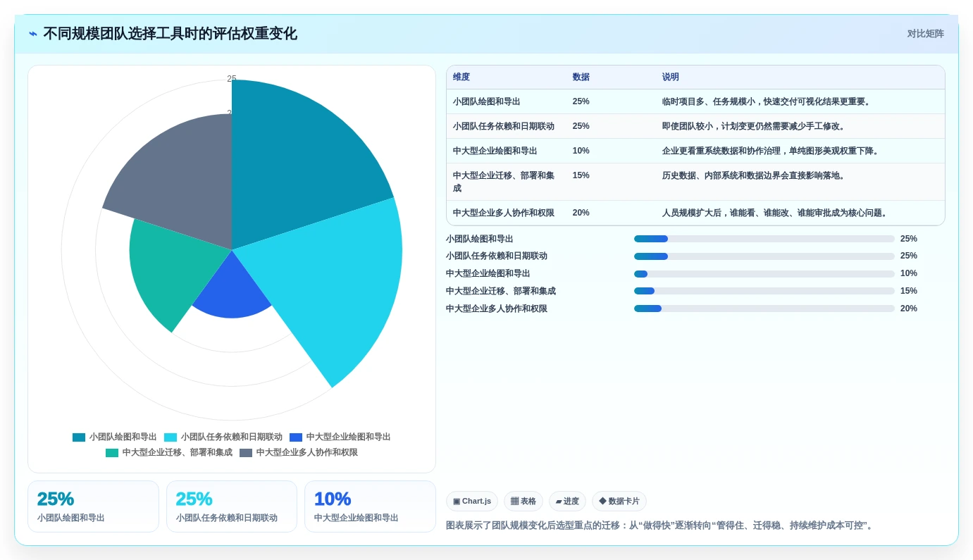Click the lightning icon beside the title

coord(33,34)
